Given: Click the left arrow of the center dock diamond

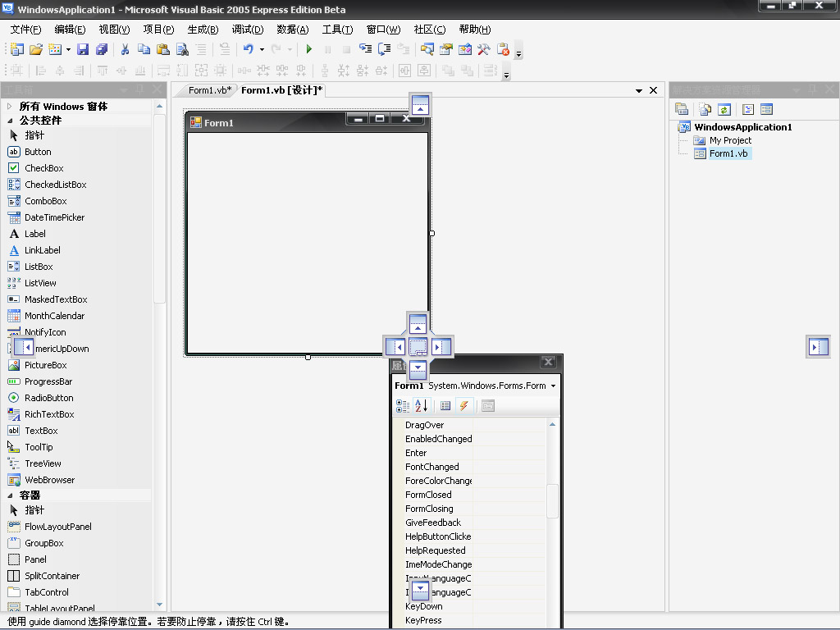Looking at the screenshot, I should (x=395, y=347).
